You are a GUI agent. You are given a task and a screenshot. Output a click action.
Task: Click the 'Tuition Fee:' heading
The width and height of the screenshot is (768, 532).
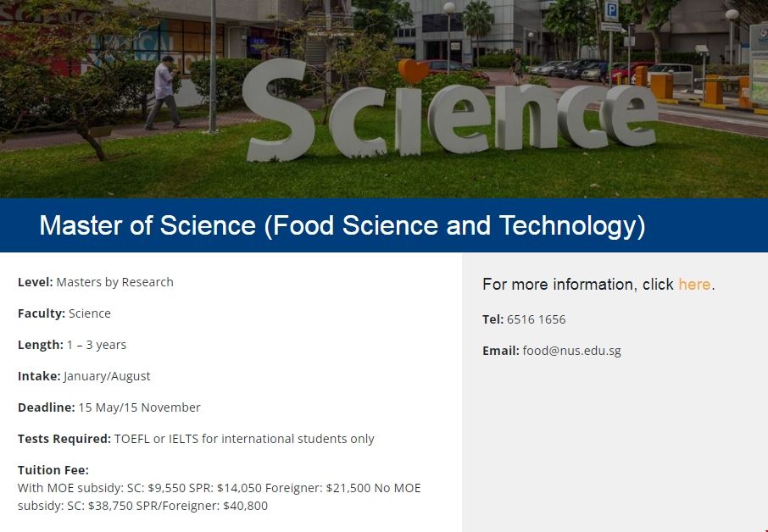tap(53, 470)
